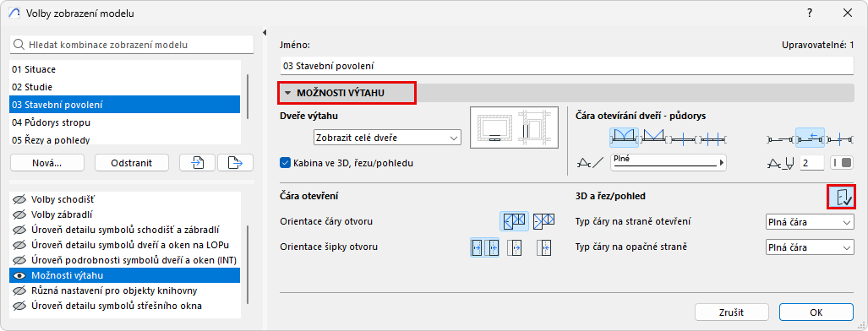Click the elevator door preview thumbnail
The height and width of the screenshot is (331, 868).
[514, 128]
